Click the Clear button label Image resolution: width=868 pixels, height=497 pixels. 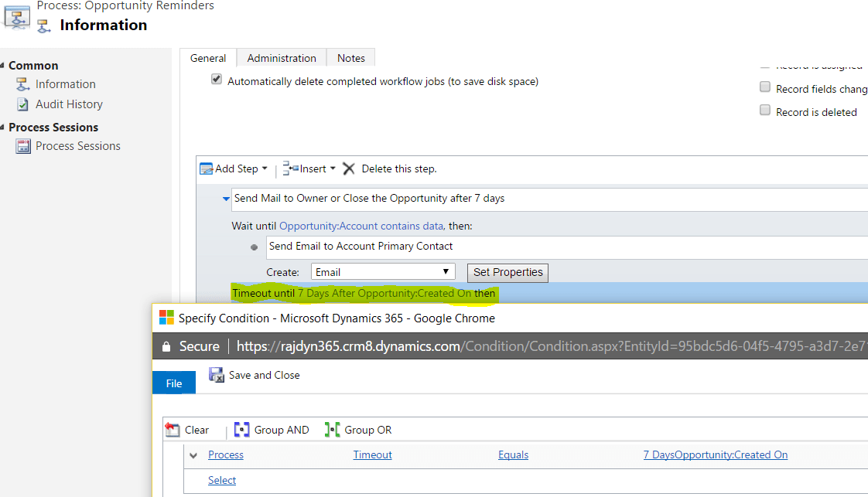pos(196,430)
